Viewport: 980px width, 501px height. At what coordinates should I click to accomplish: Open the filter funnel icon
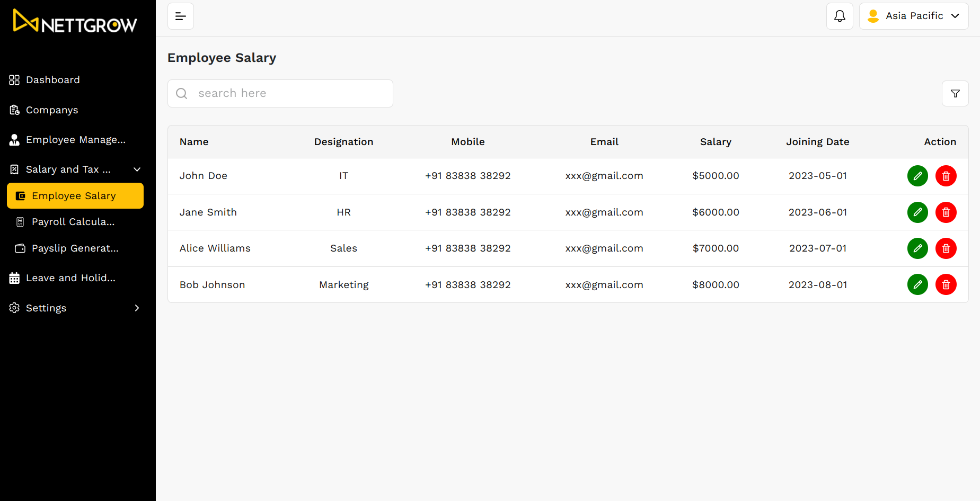click(955, 94)
